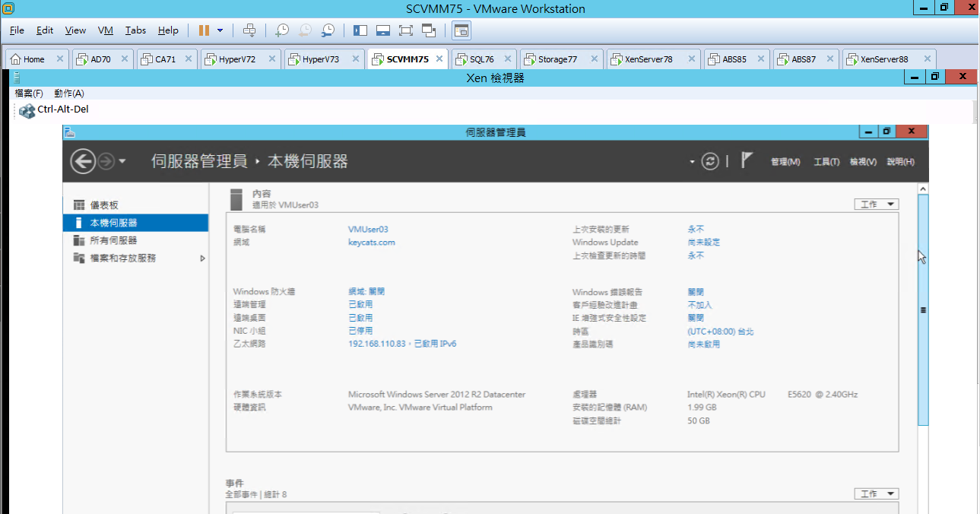The image size is (980, 514).
Task: Click the Server Manager title bar icon
Action: point(70,132)
